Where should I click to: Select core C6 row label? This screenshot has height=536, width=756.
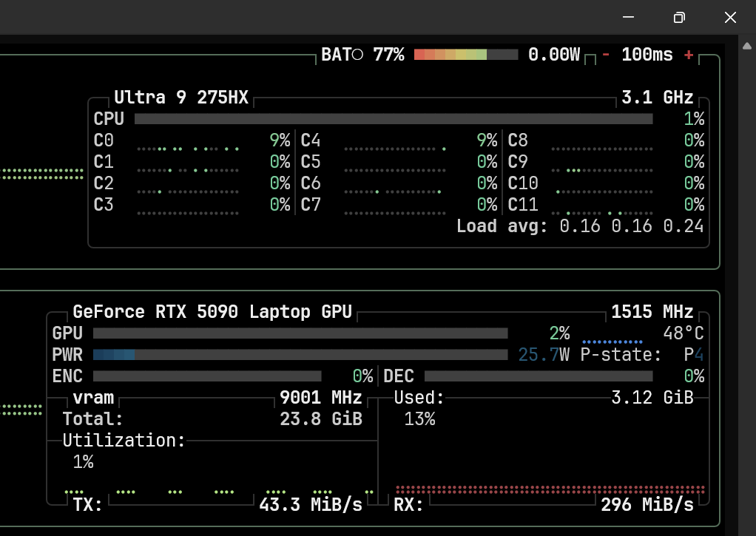(x=311, y=183)
